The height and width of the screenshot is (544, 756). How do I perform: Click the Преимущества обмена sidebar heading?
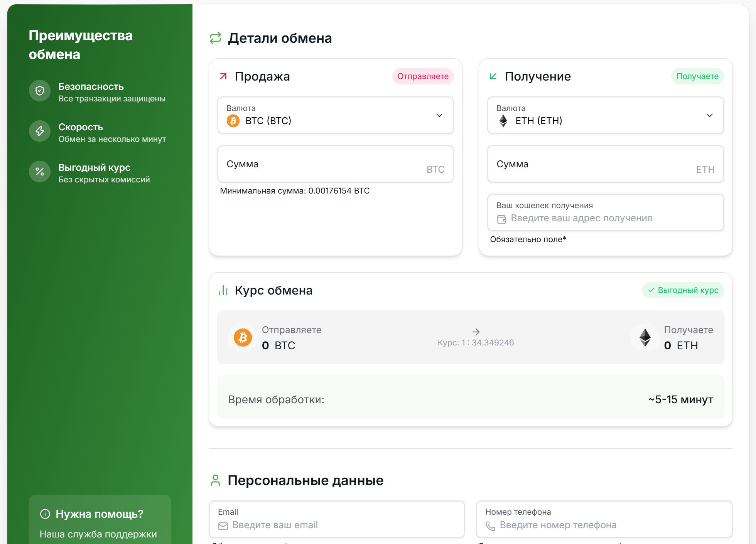pyautogui.click(x=81, y=45)
